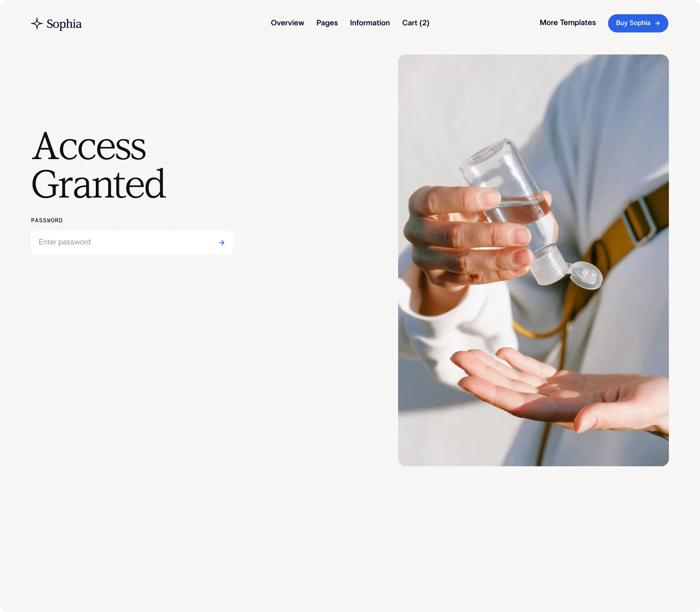
Task: Open the Pages navigation item
Action: pos(327,23)
